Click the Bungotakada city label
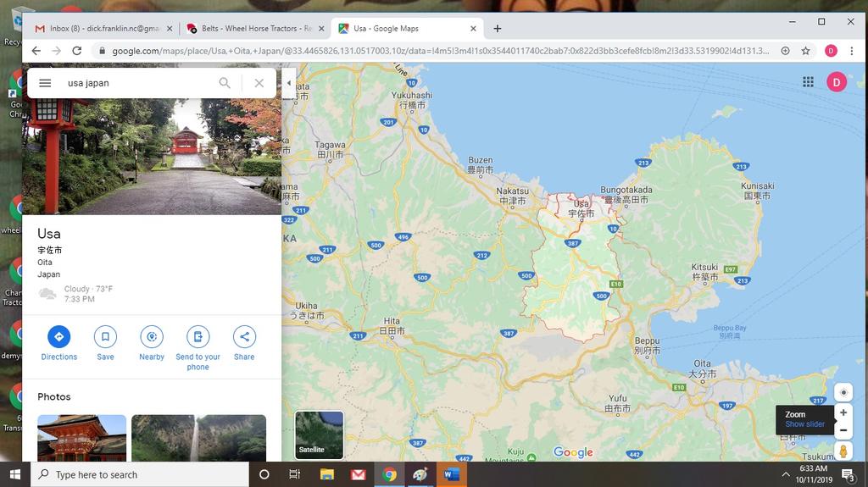This screenshot has height=487, width=868. click(x=626, y=194)
